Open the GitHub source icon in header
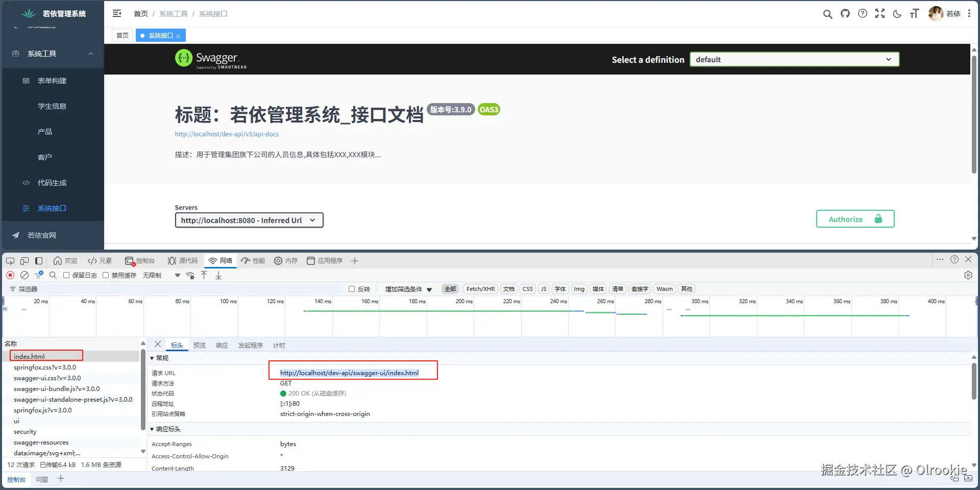Image resolution: width=980 pixels, height=490 pixels. pyautogui.click(x=845, y=13)
